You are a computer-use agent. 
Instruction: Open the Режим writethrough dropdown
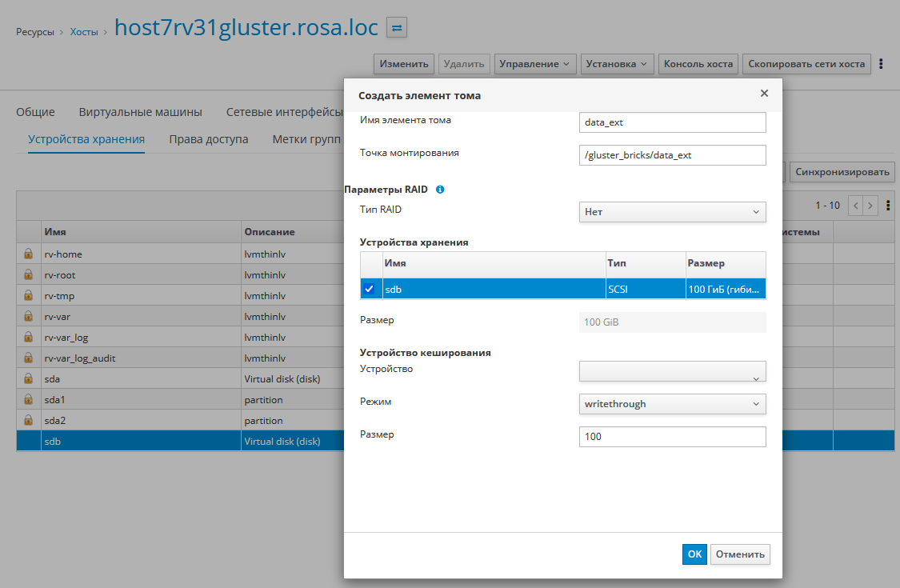pos(672,404)
